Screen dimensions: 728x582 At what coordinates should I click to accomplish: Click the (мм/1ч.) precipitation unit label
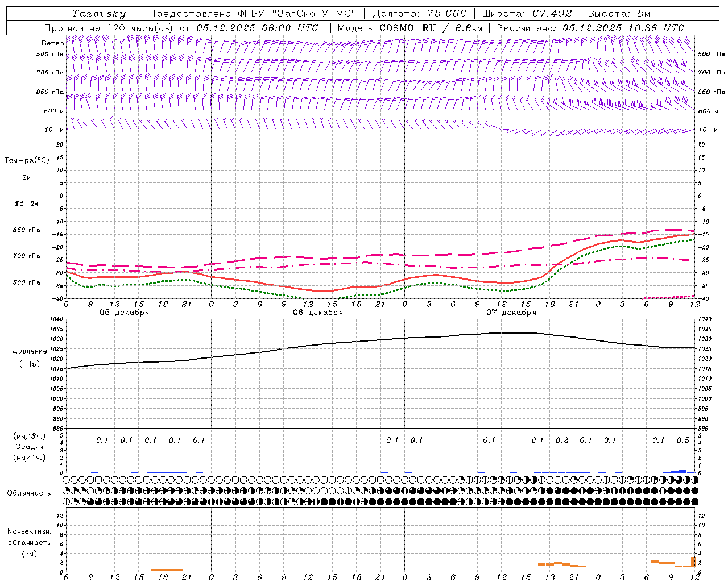(x=30, y=458)
